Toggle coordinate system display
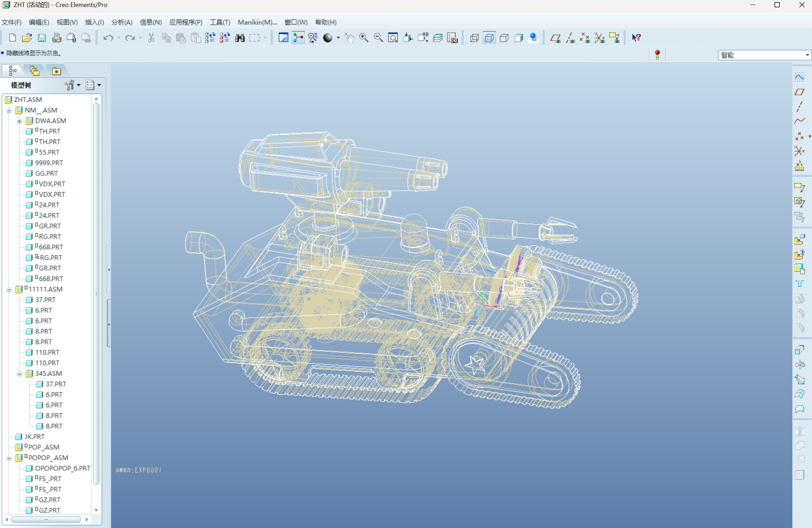Screen dimensions: 812x528 (600, 38)
